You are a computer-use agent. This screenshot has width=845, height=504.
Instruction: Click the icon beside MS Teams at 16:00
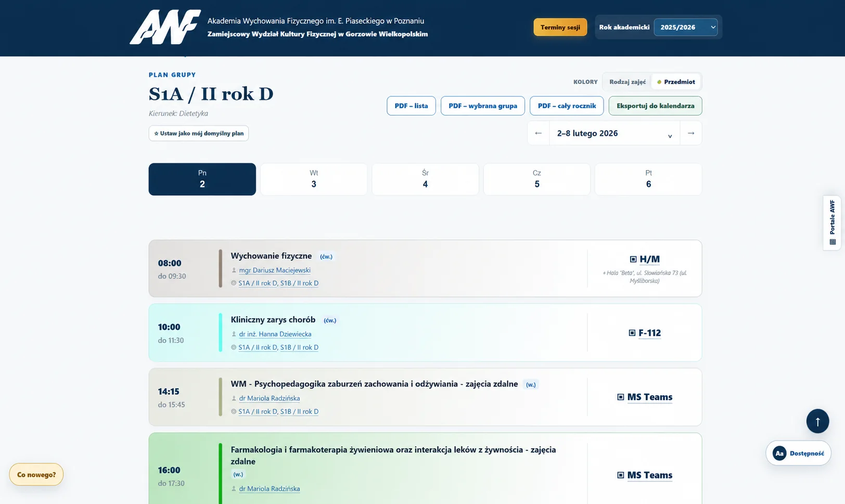[621, 475]
